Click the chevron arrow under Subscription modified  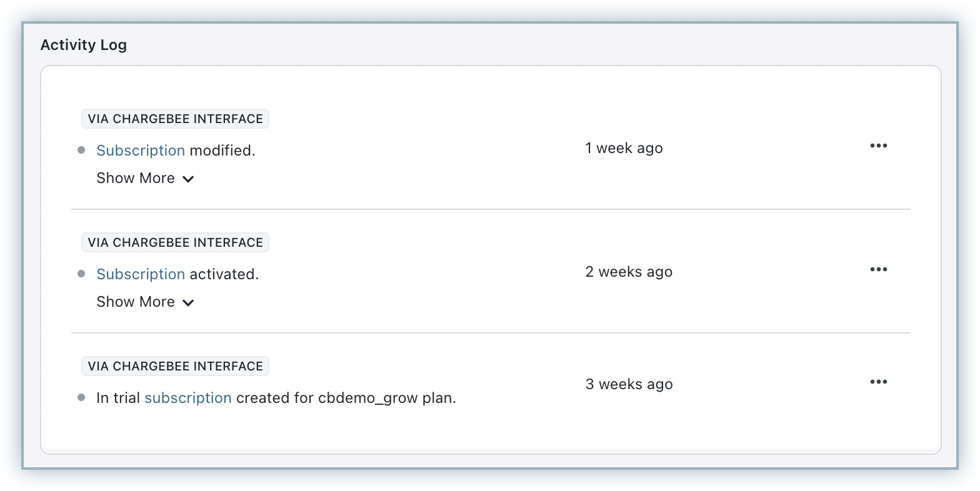[188, 179]
